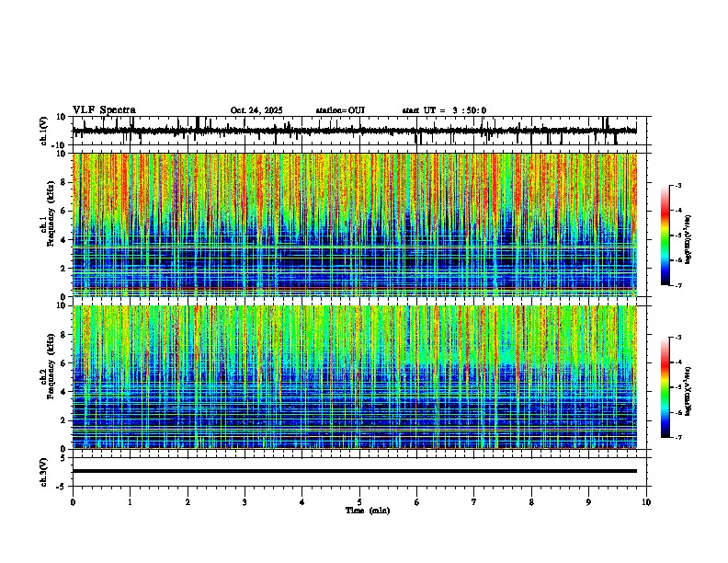Click the "VLF Spectra" title text
The width and height of the screenshot is (728, 563).
click(104, 110)
